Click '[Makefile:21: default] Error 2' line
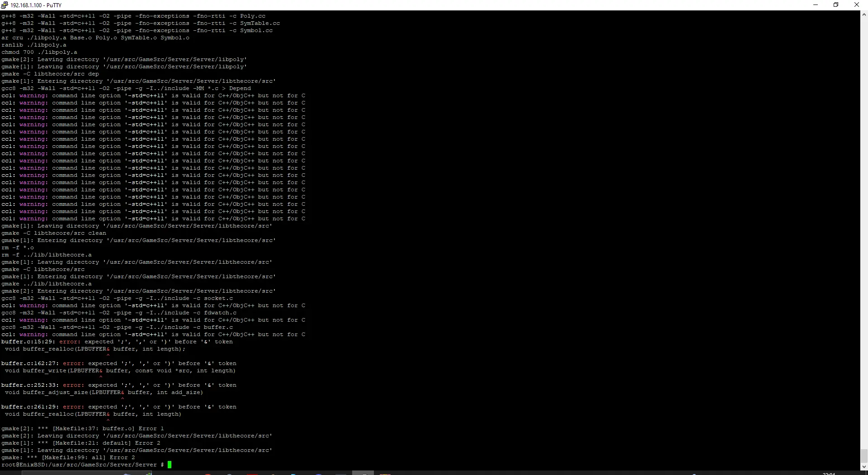868x475 pixels. (81, 443)
